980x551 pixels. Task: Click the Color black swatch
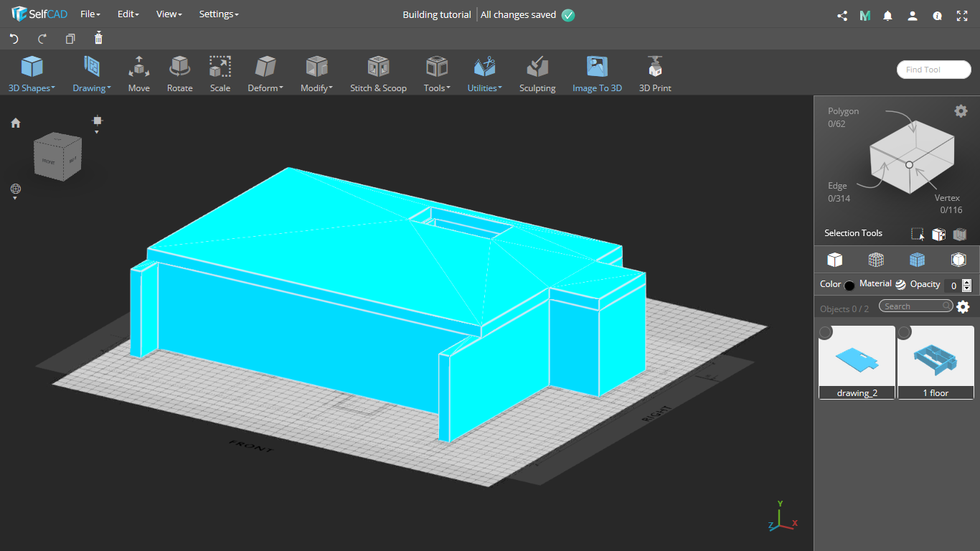(x=849, y=285)
